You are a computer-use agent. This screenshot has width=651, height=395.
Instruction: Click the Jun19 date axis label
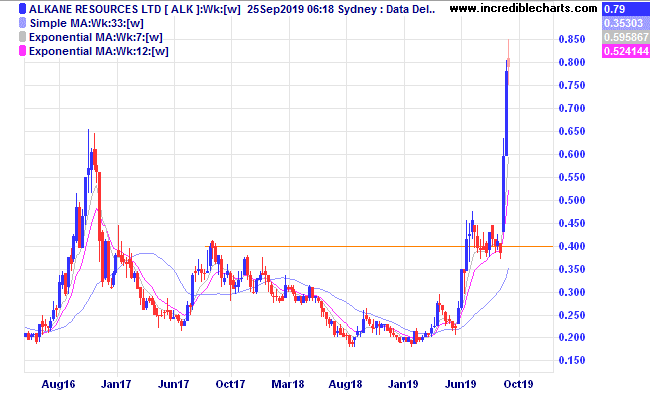460,385
